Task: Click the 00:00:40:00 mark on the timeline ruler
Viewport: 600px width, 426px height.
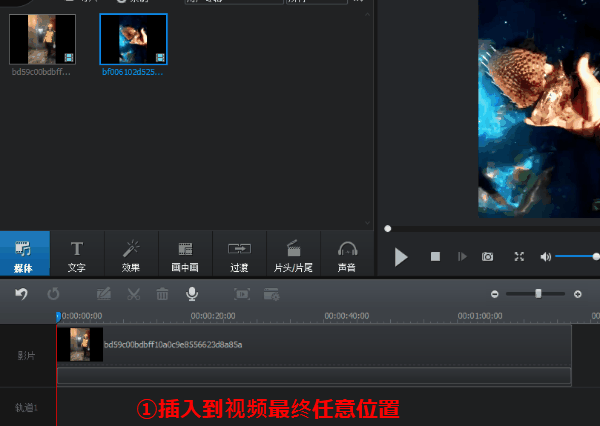Action: [x=347, y=316]
